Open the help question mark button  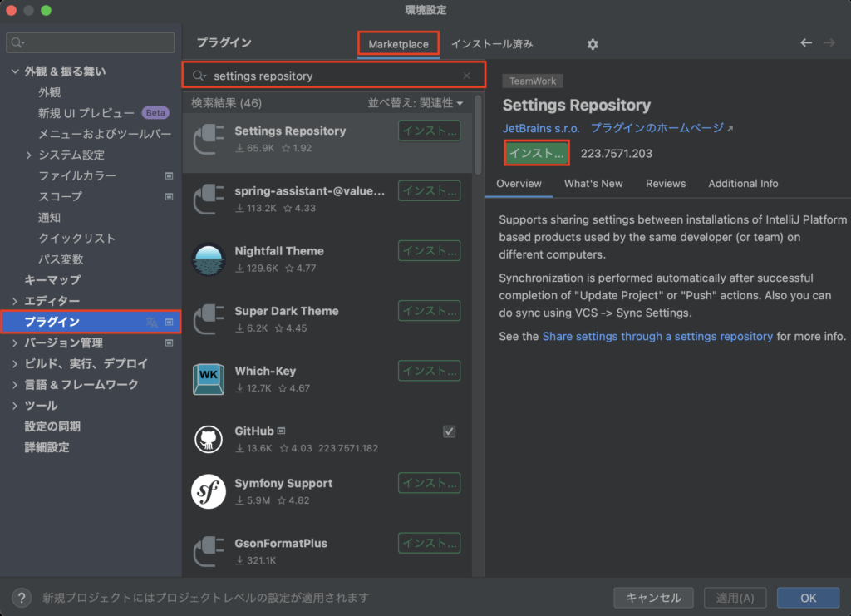click(x=21, y=598)
